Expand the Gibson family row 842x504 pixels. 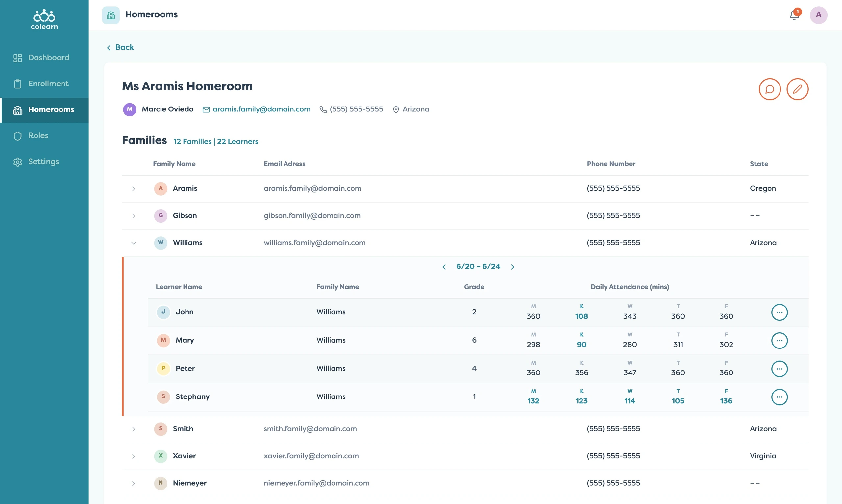tap(134, 216)
